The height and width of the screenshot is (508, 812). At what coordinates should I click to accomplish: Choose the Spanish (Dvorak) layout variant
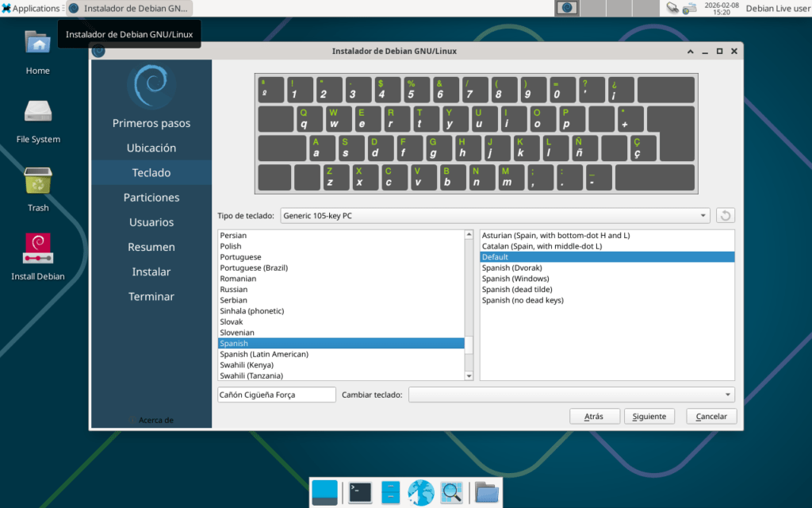[512, 268]
